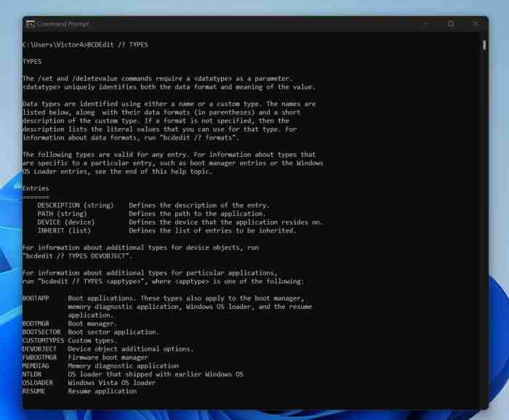Click the BOOTAPP type name
The width and height of the screenshot is (509, 420).
point(36,299)
